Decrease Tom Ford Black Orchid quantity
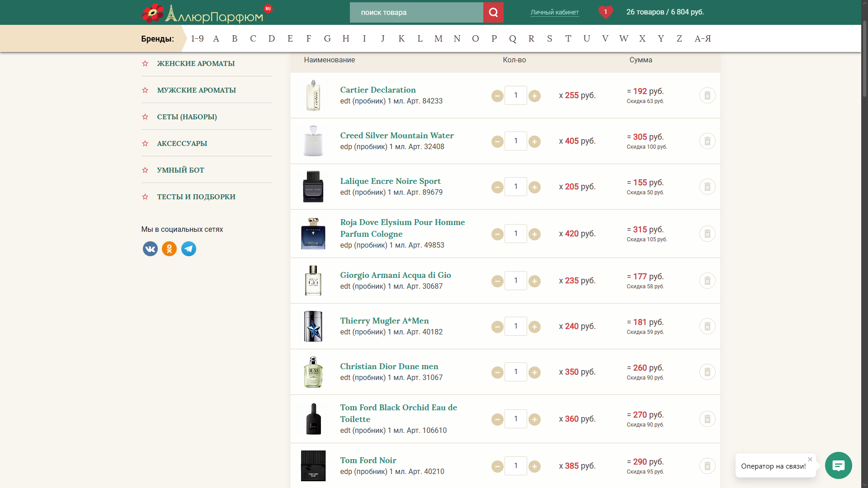Viewport: 868px width, 488px height. tap(497, 419)
